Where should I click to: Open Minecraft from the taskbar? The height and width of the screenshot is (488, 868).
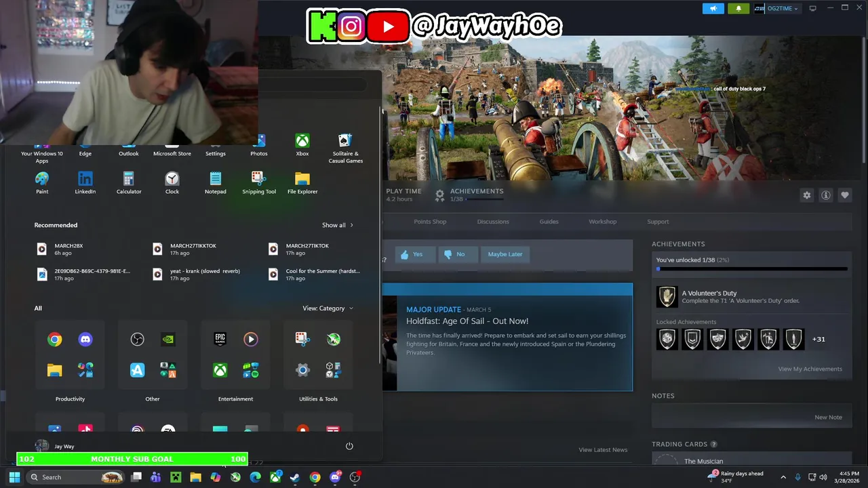click(x=176, y=477)
